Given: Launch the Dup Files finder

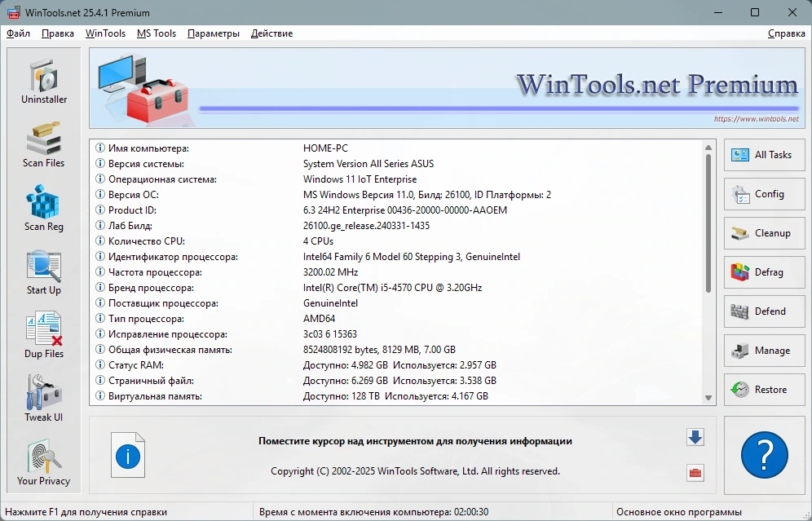Looking at the screenshot, I should [x=44, y=336].
